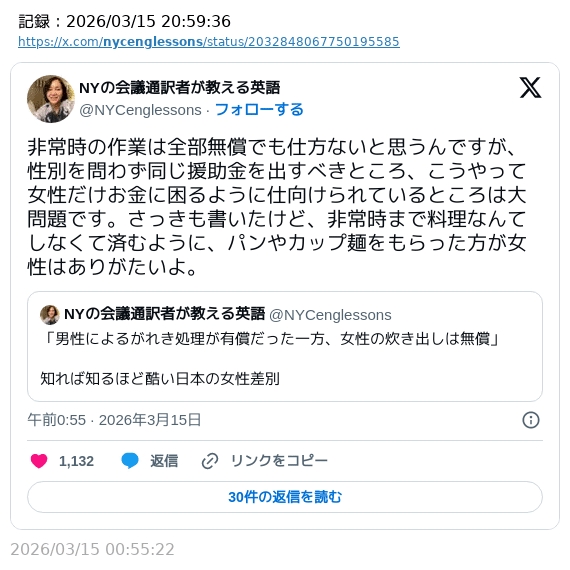
Task: Open the quoted tweet's small avatar
Action: [x=50, y=315]
